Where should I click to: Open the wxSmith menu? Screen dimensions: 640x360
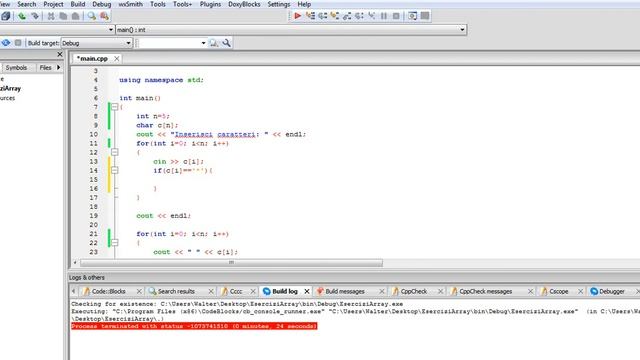tap(131, 4)
